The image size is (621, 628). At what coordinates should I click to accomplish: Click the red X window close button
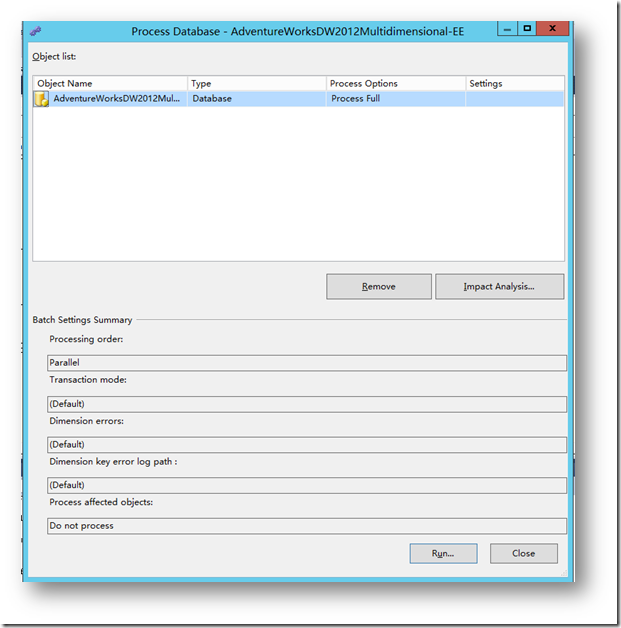(x=553, y=29)
